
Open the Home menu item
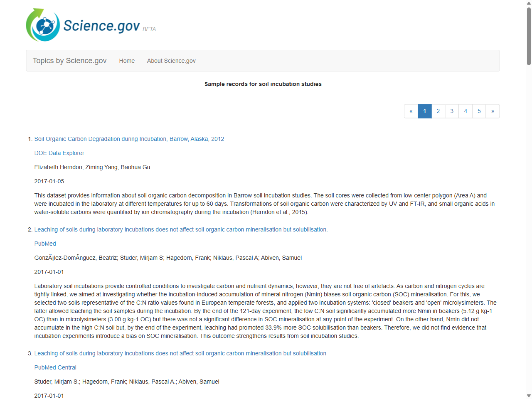coord(127,61)
